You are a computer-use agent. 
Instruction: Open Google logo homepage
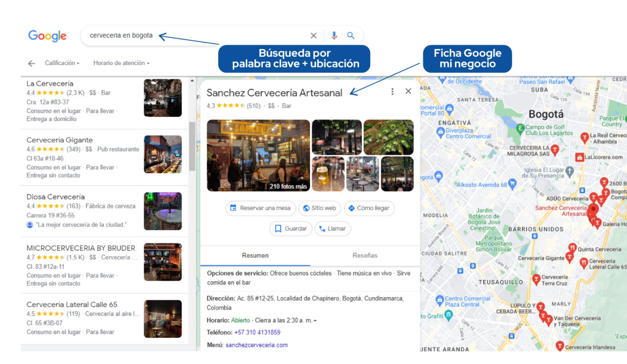(47, 36)
